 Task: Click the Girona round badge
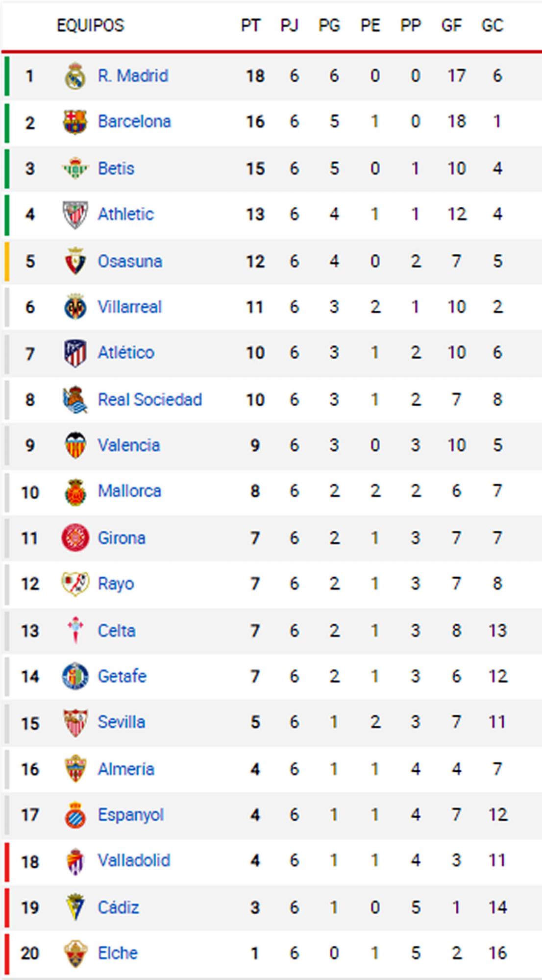(x=75, y=538)
